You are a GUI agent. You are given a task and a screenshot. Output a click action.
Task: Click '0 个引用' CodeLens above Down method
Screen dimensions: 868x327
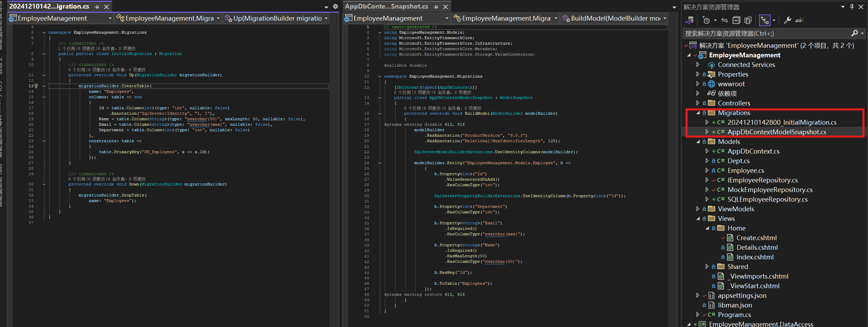(77, 179)
